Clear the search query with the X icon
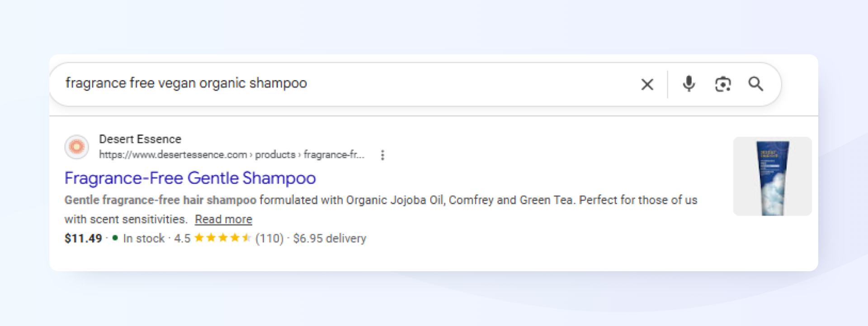 pyautogui.click(x=647, y=84)
